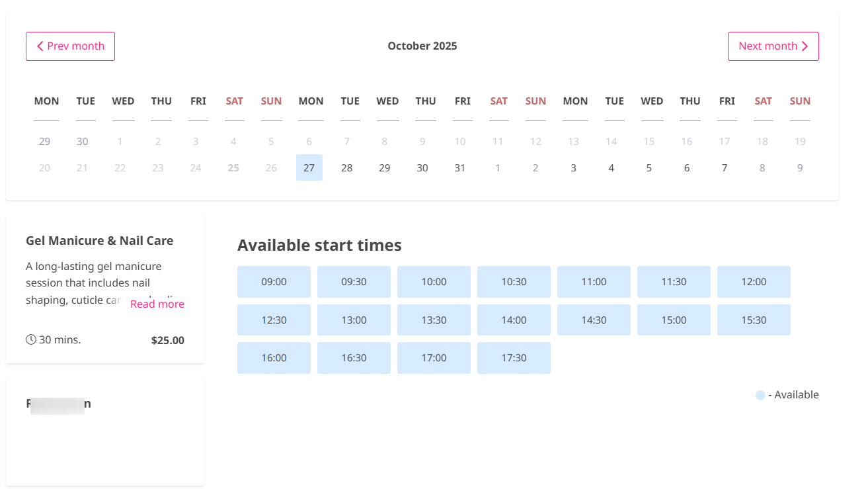Pick November 9 on the calendar
The height and width of the screenshot is (489, 868).
tap(800, 167)
